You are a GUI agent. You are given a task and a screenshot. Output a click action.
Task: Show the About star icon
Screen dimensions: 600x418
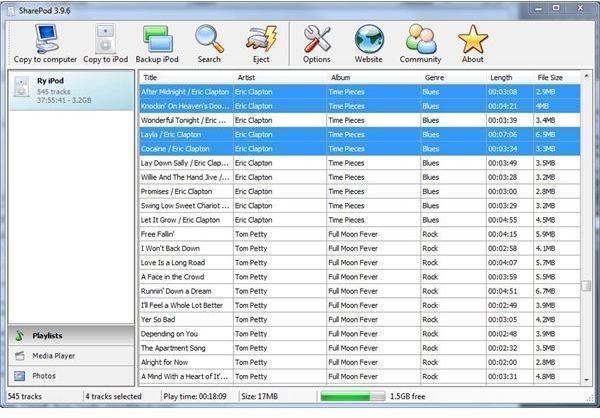(473, 44)
